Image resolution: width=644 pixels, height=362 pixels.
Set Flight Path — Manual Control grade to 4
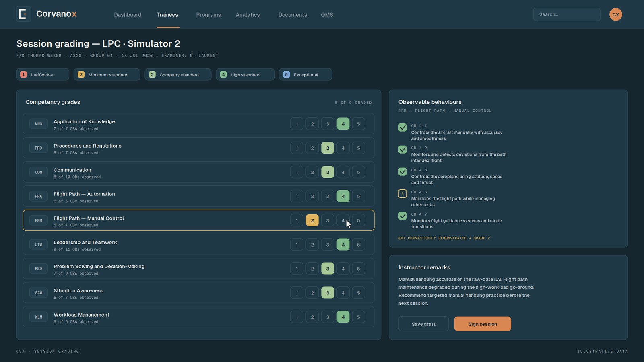coord(343,220)
